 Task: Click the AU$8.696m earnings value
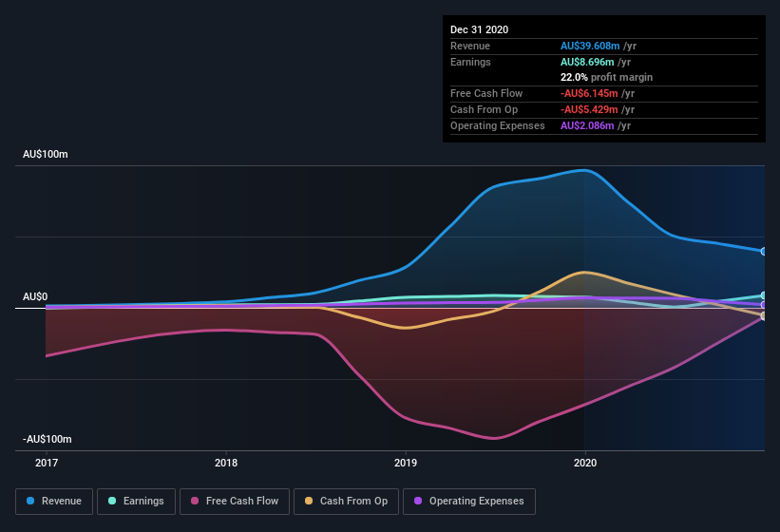587,62
